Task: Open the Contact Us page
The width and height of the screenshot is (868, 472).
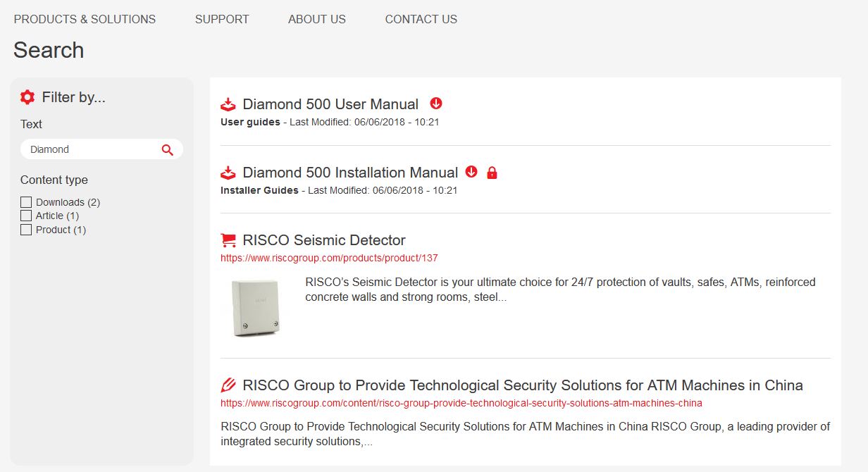Action: click(421, 19)
